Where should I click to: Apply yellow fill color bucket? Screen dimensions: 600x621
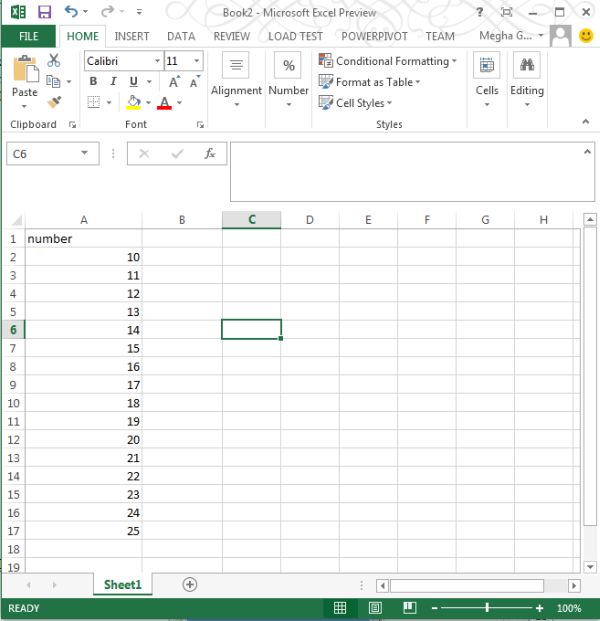pyautogui.click(x=134, y=102)
